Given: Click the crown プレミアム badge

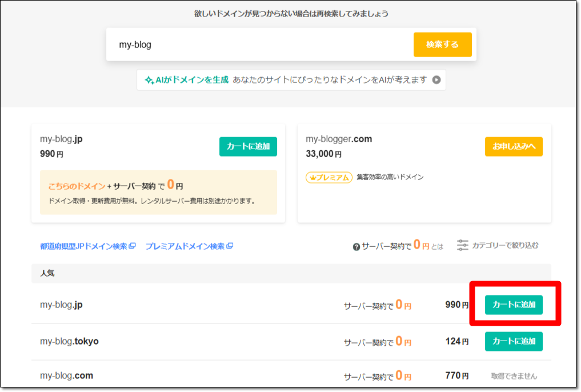Looking at the screenshot, I should coord(329,177).
